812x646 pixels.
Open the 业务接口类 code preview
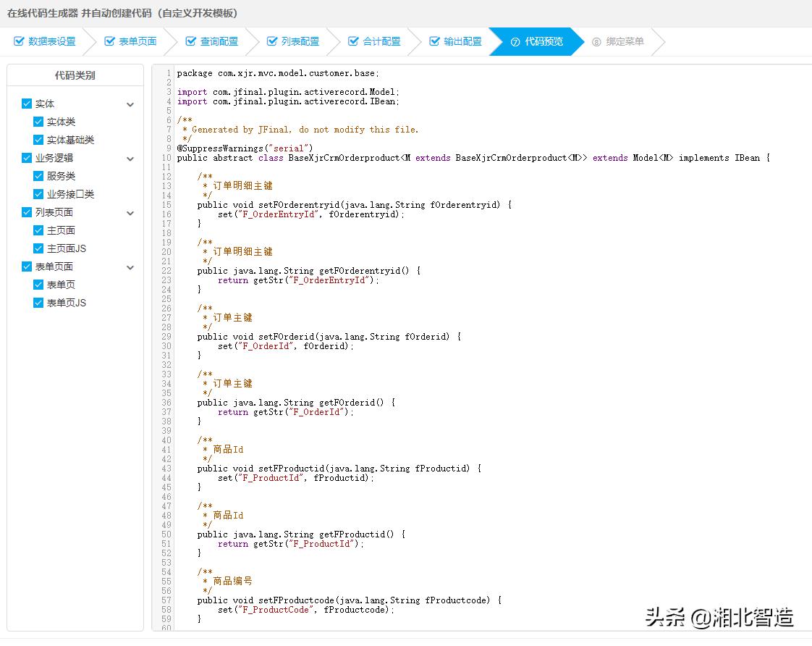point(70,194)
